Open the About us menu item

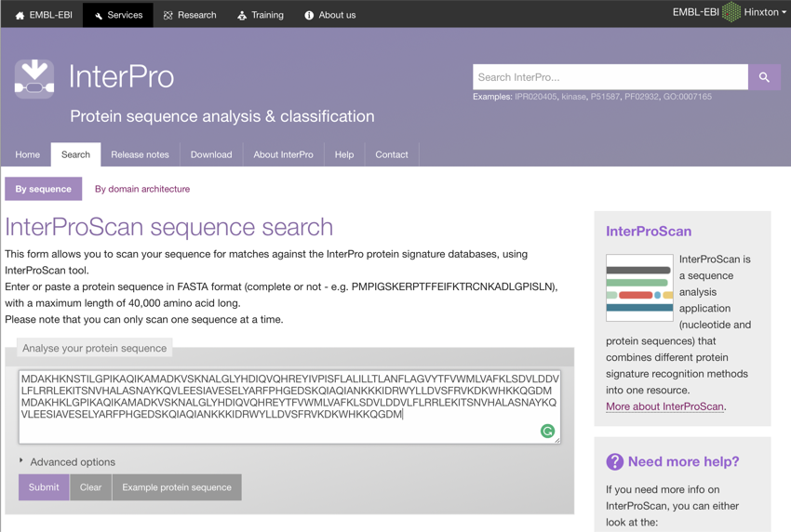pos(330,15)
